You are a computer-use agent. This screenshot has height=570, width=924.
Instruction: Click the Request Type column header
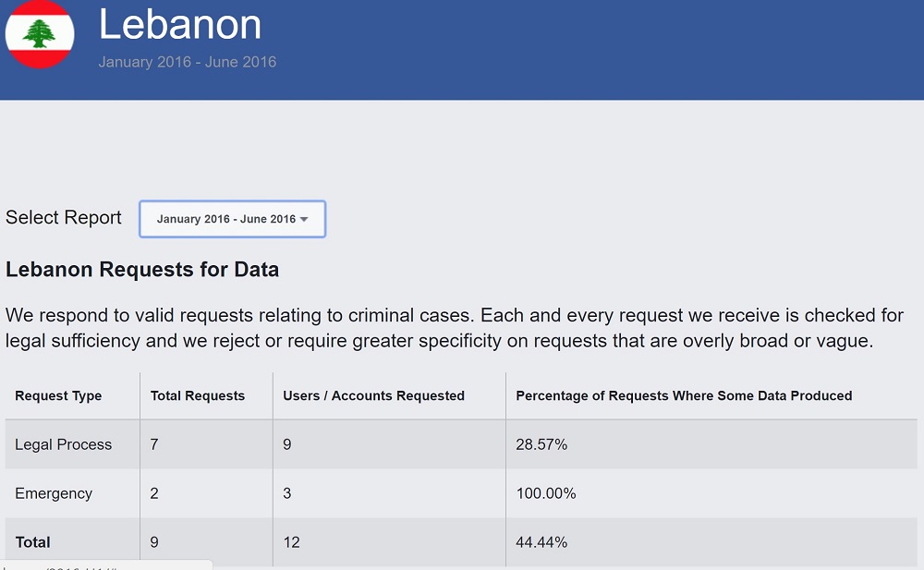58,395
